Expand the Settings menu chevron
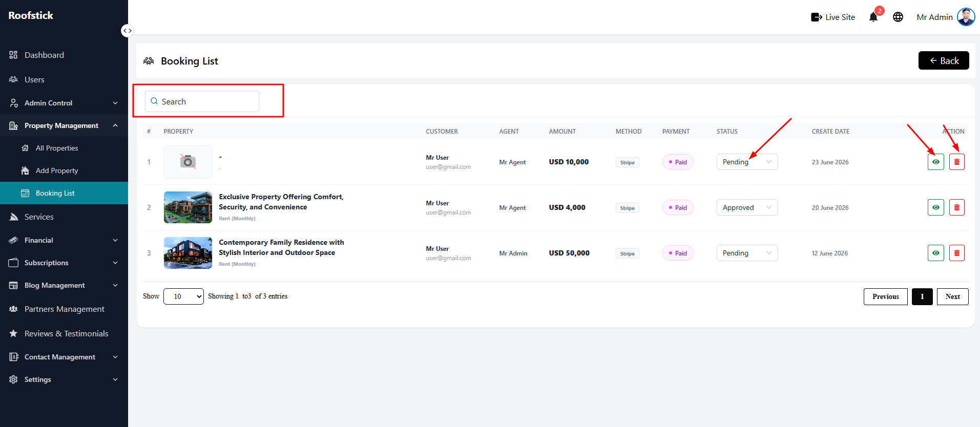 (x=115, y=379)
